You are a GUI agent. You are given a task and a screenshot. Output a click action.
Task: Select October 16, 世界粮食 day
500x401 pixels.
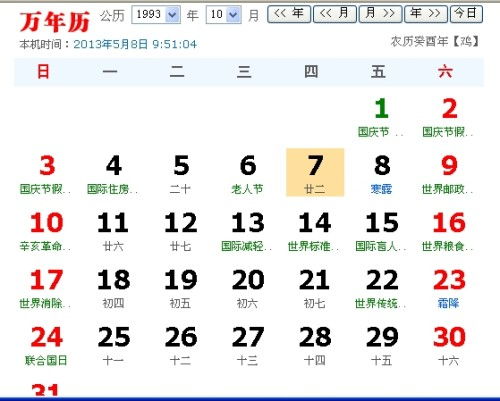pyautogui.click(x=449, y=232)
